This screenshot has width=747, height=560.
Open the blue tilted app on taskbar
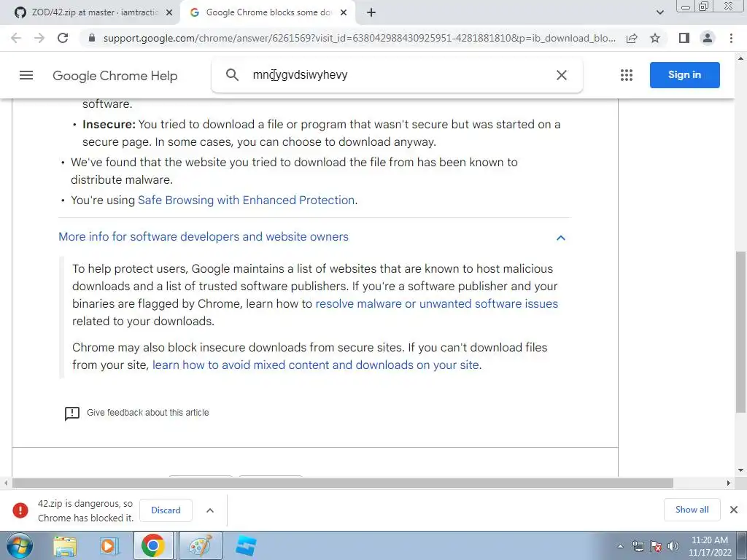(x=246, y=546)
